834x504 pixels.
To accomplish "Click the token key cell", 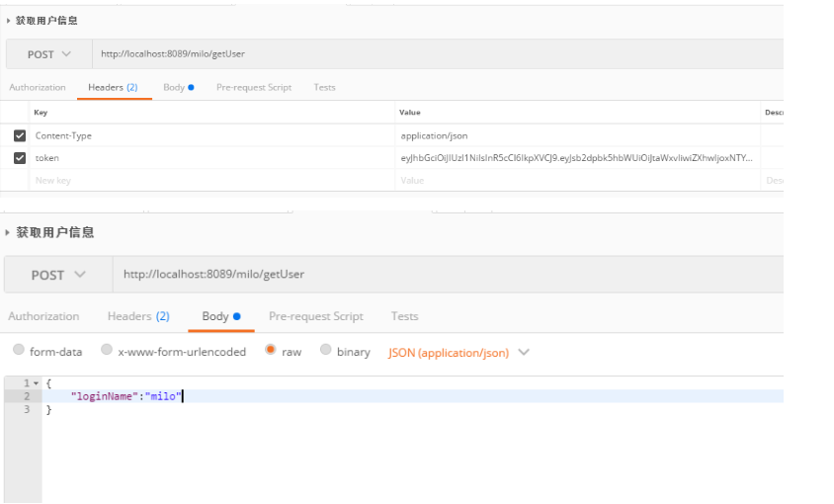I will coord(211,158).
